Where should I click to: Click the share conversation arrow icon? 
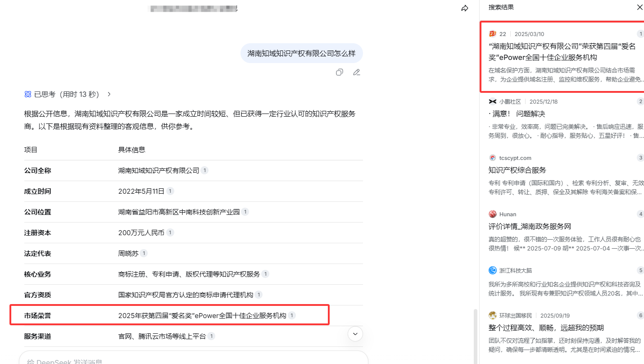465,8
